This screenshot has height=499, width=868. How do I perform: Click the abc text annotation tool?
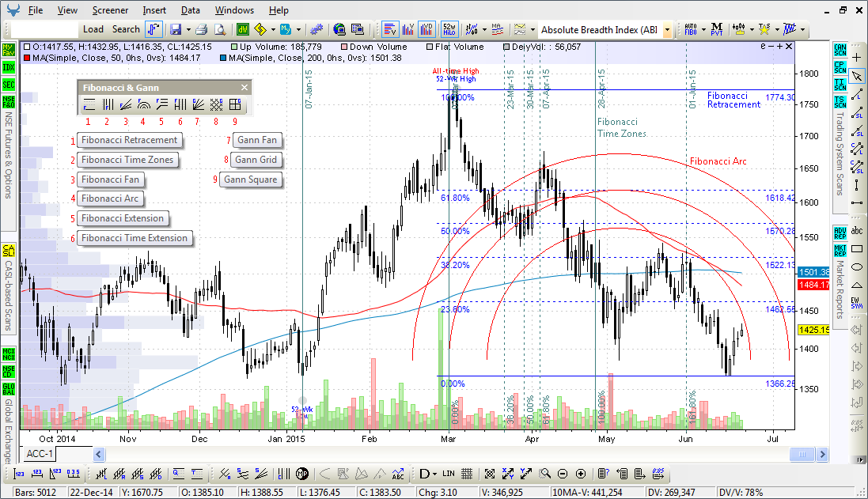[856, 230]
